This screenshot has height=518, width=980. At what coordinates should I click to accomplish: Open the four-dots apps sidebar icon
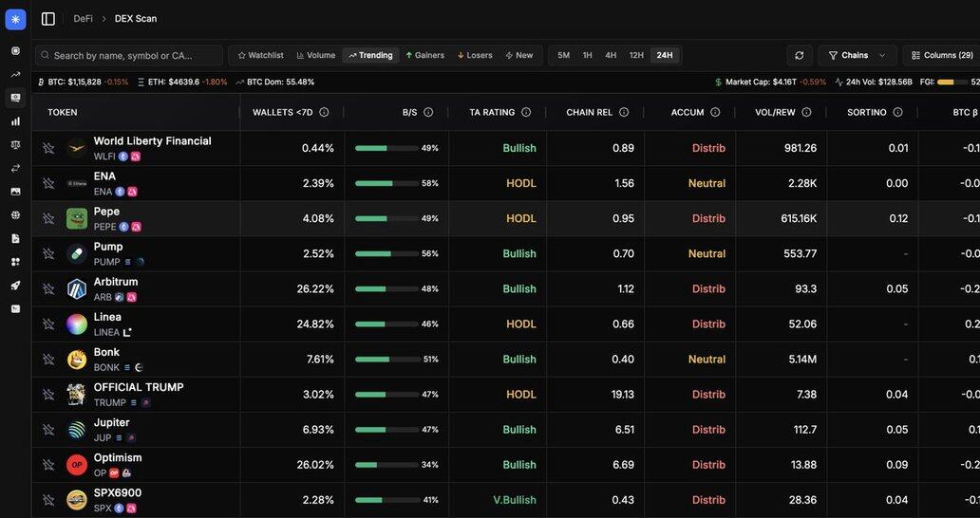pos(15,262)
